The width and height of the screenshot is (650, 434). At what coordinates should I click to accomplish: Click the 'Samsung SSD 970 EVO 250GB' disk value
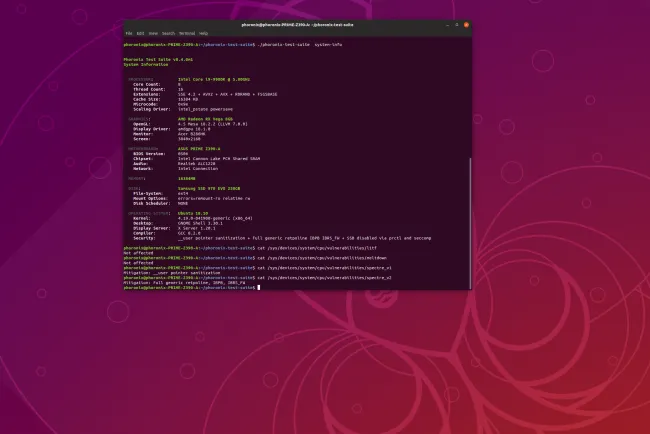209,188
